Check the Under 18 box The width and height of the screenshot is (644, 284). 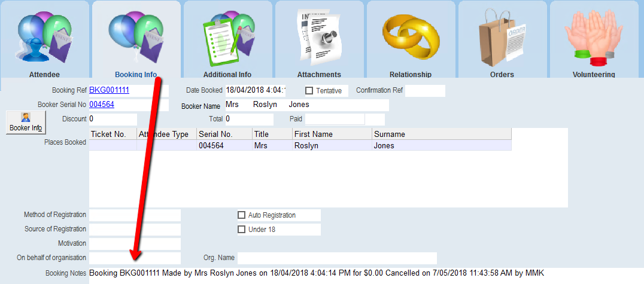(242, 230)
